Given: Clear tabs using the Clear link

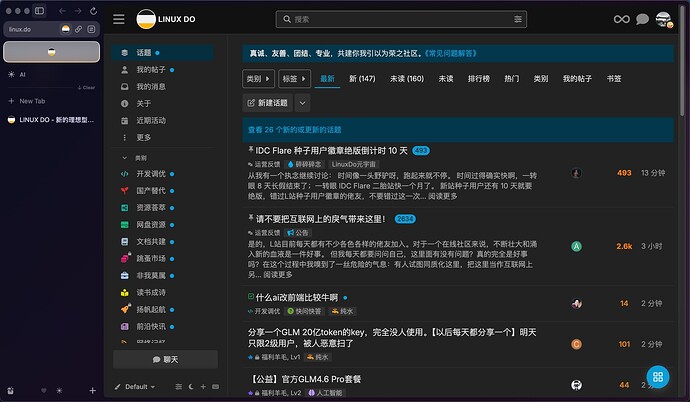Looking at the screenshot, I should click(87, 88).
